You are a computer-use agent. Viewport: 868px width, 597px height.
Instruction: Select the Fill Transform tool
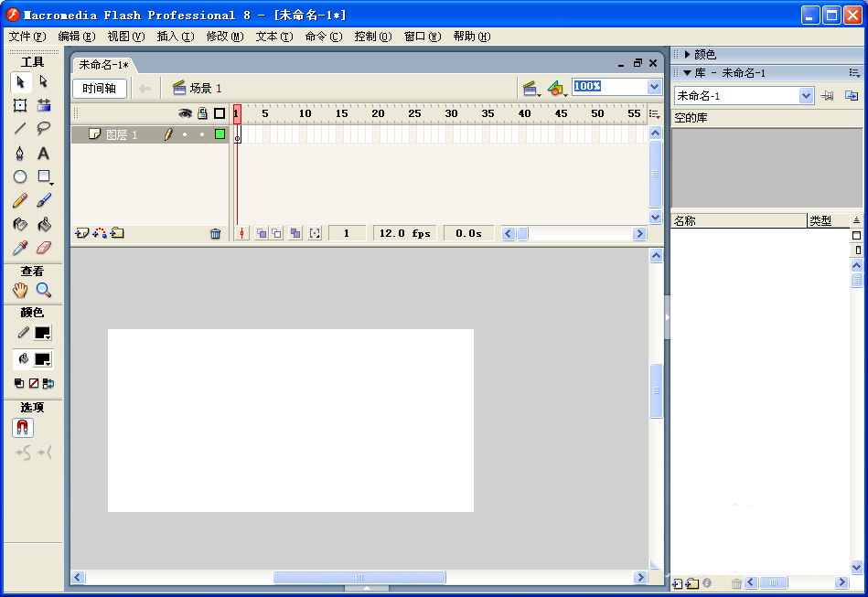point(44,105)
